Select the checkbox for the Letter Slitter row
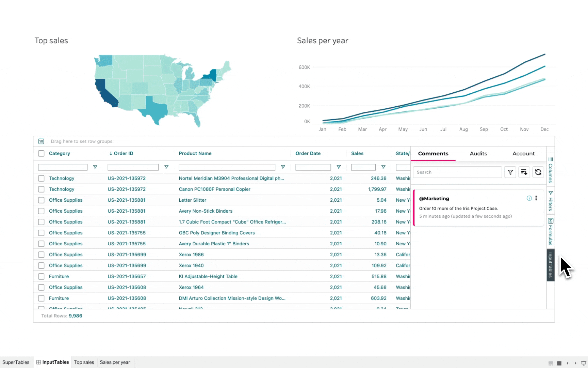This screenshot has height=368, width=588. (x=41, y=200)
